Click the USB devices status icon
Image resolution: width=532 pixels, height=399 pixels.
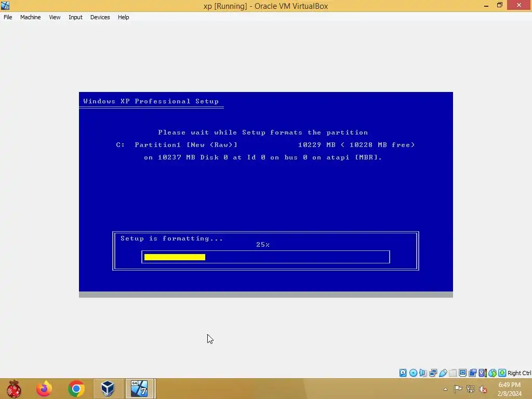pyautogui.click(x=443, y=373)
